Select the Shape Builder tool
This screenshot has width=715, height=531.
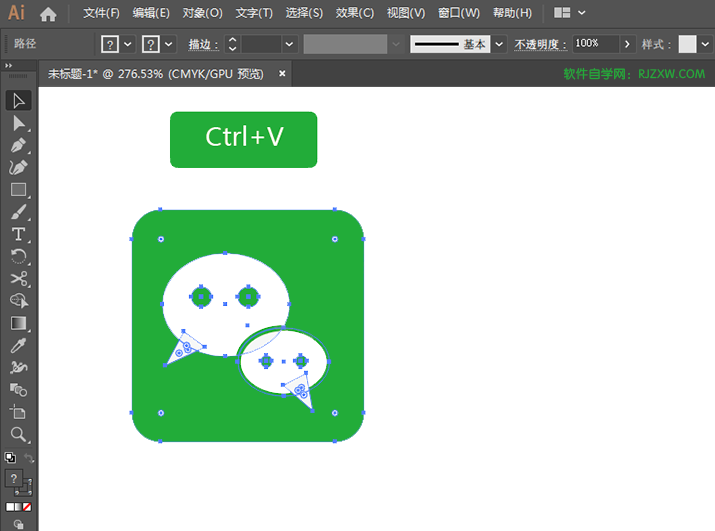[18, 301]
